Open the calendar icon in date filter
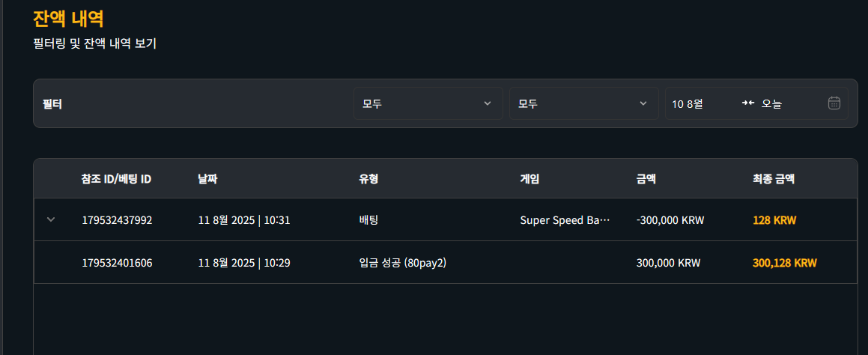The height and width of the screenshot is (355, 868). click(834, 103)
